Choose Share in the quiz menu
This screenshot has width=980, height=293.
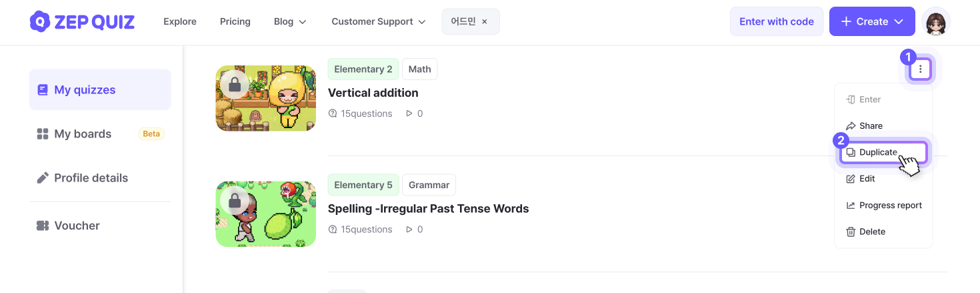point(870,125)
